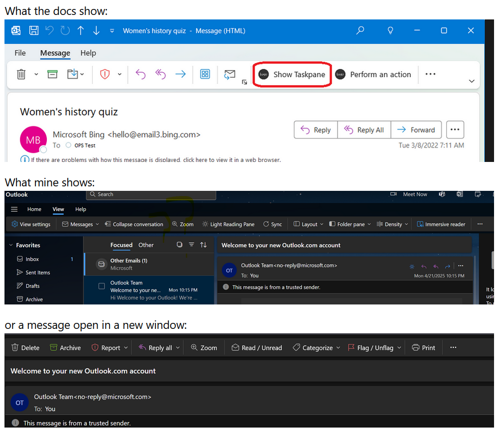Screen dimensions: 504x441
Task: Click the red shield Report icon
Action: 105,74
